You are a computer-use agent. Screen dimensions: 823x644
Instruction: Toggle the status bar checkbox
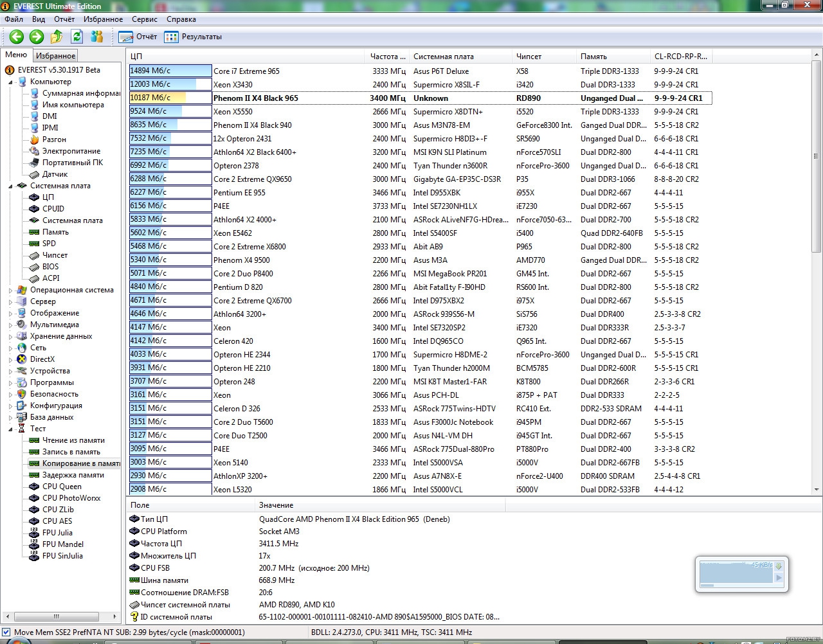pyautogui.click(x=6, y=632)
